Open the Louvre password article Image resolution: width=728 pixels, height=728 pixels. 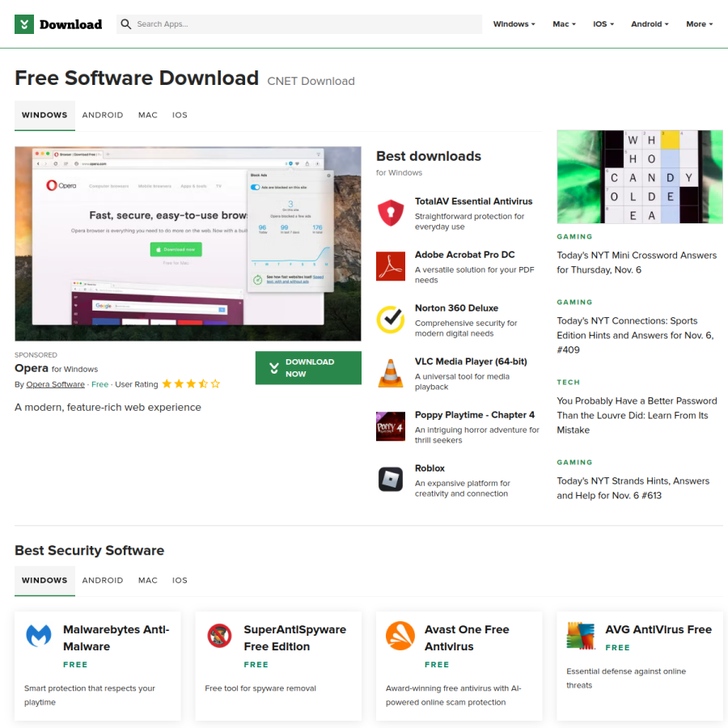point(637,415)
